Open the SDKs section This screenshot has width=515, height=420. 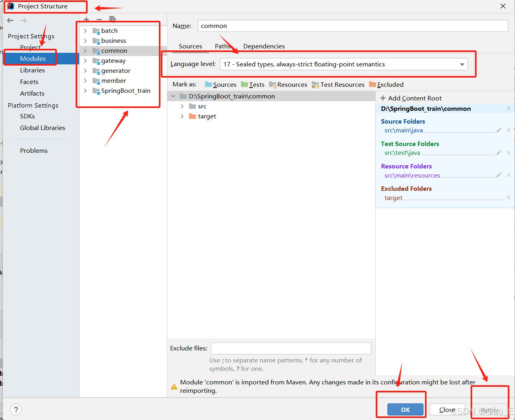click(27, 116)
